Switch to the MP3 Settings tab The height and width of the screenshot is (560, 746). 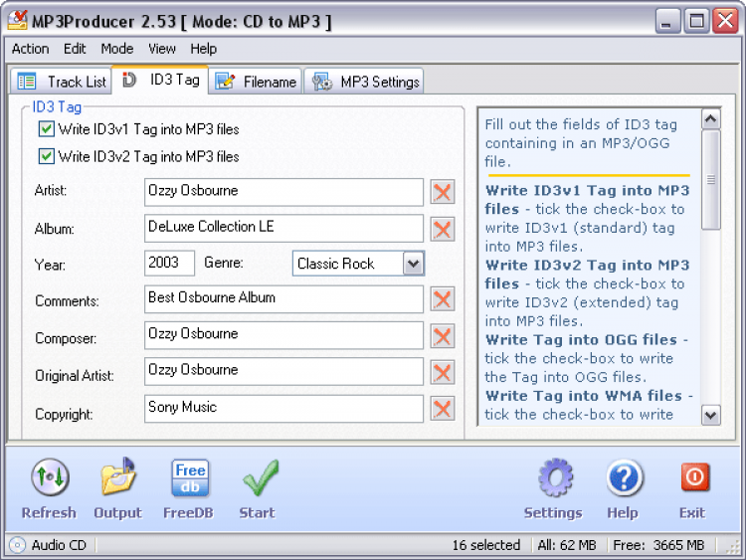click(x=364, y=82)
